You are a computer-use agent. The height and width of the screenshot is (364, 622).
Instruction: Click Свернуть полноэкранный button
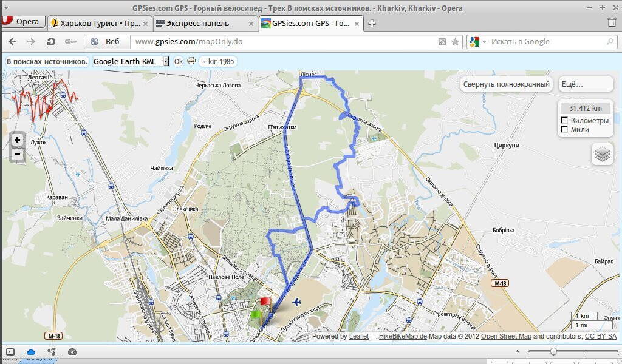pos(505,84)
